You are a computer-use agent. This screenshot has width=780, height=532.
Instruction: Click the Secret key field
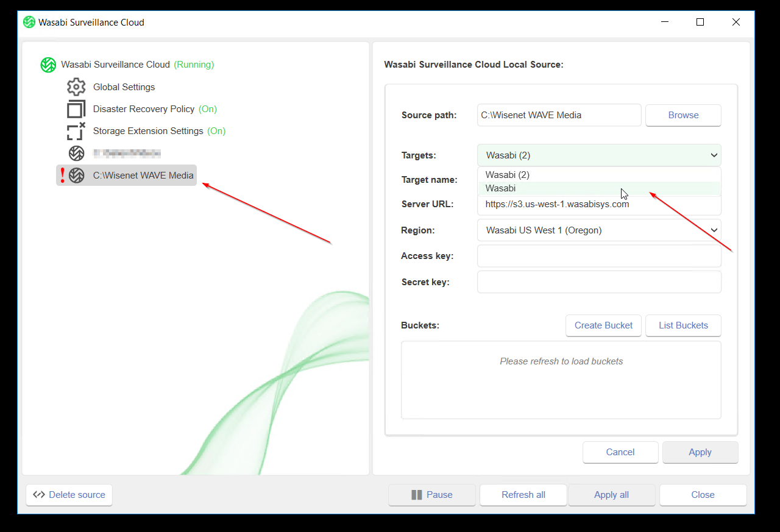pos(599,282)
